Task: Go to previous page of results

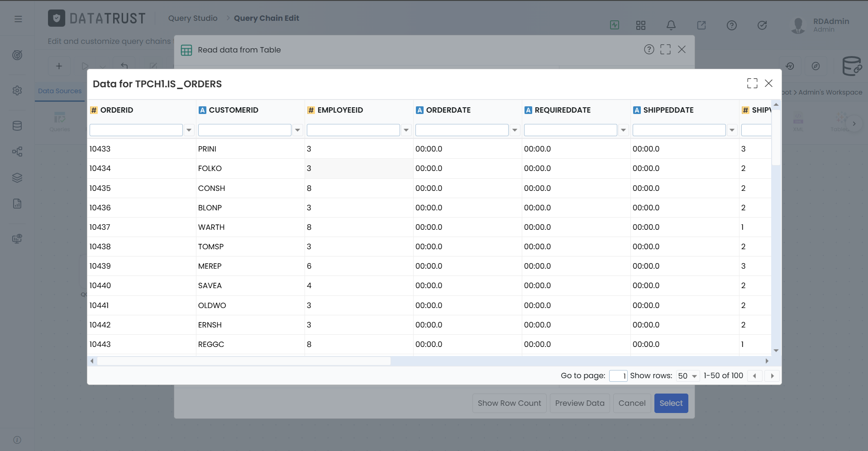Action: point(754,376)
